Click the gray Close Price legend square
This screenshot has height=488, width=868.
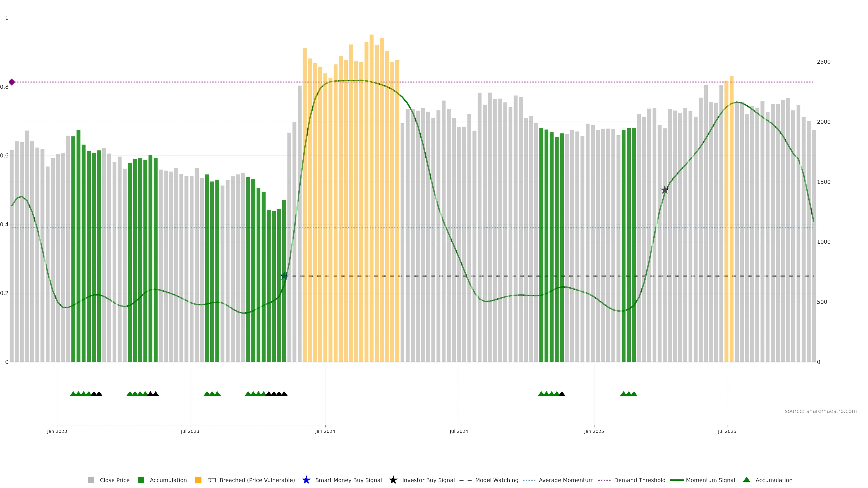coord(91,480)
